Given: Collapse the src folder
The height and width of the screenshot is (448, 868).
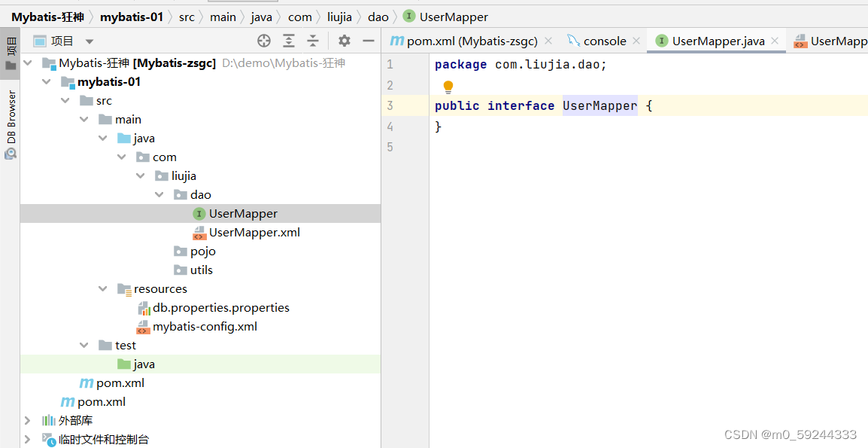Looking at the screenshot, I should pyautogui.click(x=65, y=100).
